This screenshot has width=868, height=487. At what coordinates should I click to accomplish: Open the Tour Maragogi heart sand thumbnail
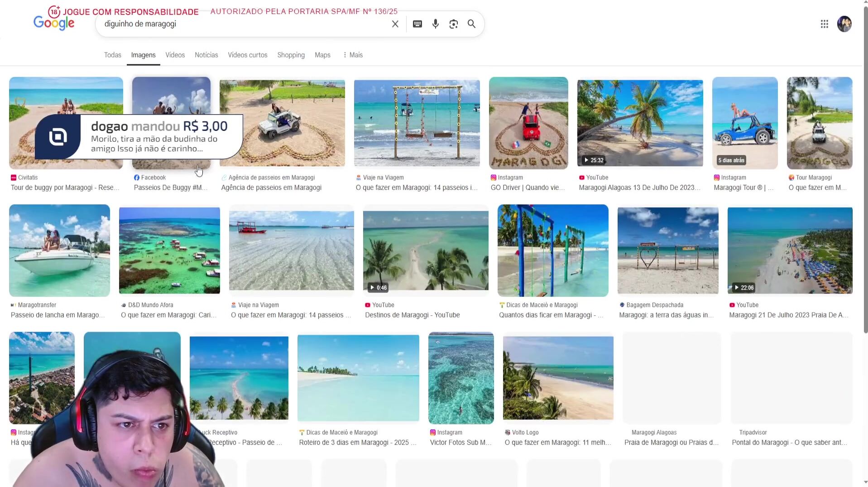pos(820,123)
